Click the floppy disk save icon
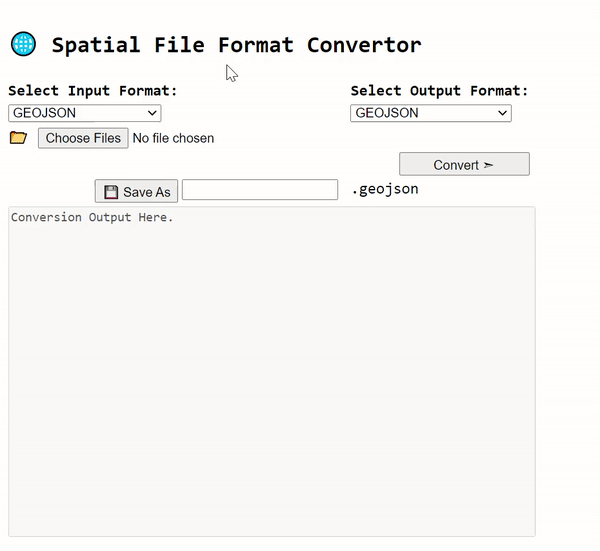The height and width of the screenshot is (551, 600). tap(111, 192)
